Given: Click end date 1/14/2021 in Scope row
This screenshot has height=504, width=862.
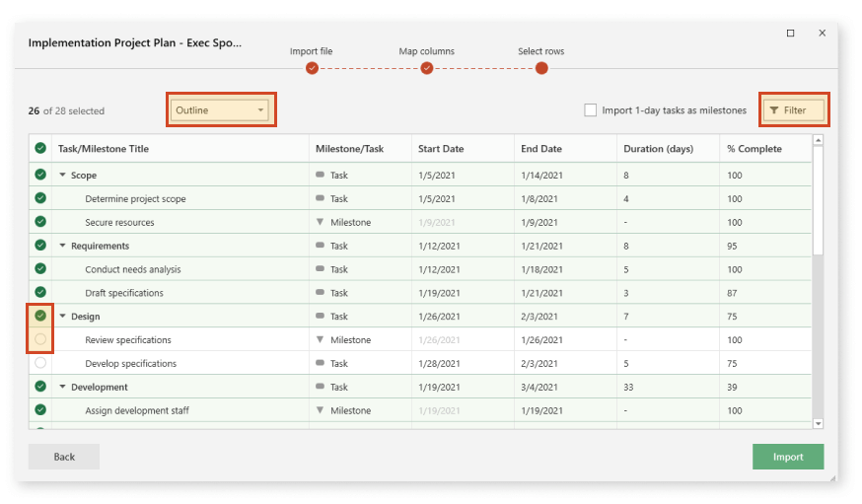Looking at the screenshot, I should (541, 176).
